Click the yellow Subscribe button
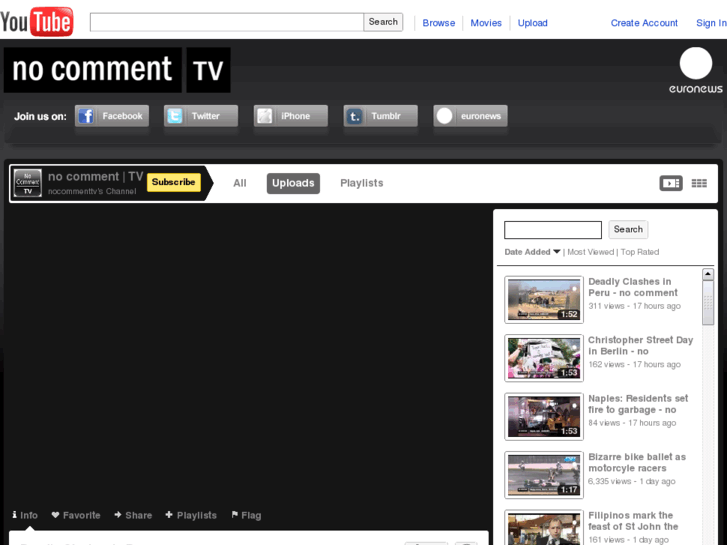Viewport: 727px width, 545px height. 173,182
